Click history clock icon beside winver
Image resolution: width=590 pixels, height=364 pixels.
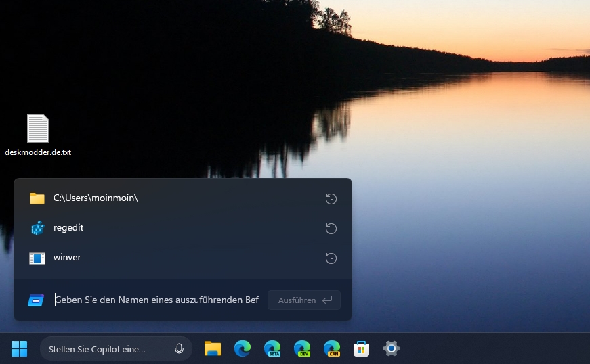(331, 258)
